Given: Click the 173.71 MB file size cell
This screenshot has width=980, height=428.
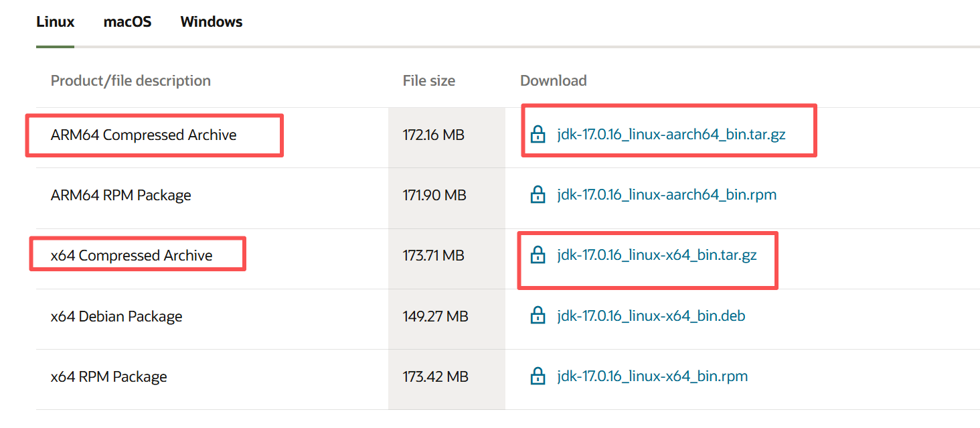Looking at the screenshot, I should 433,255.
